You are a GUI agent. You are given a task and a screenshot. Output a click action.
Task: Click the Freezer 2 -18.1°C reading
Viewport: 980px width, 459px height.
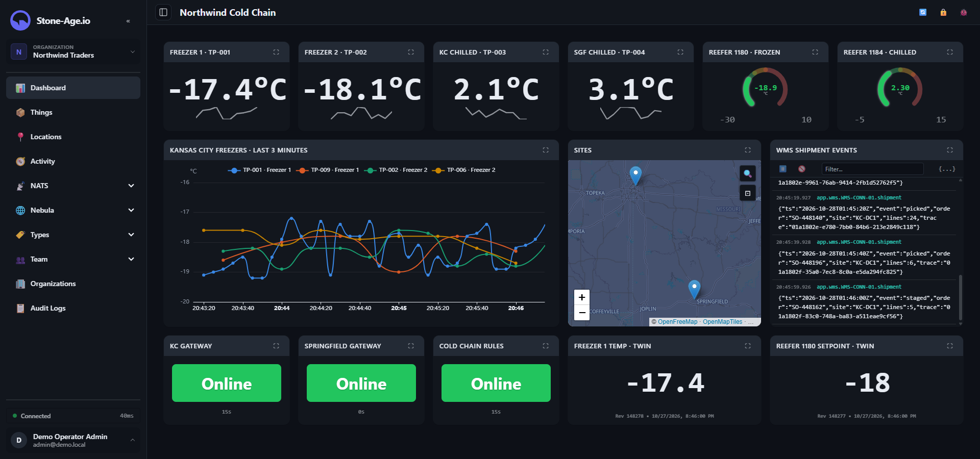362,89
